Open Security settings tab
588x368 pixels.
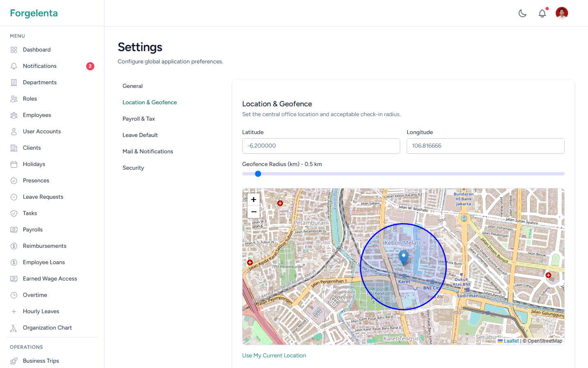[133, 168]
